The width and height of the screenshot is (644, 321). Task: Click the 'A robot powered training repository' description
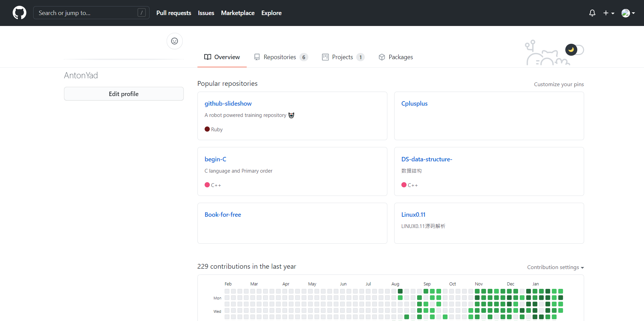pos(245,115)
